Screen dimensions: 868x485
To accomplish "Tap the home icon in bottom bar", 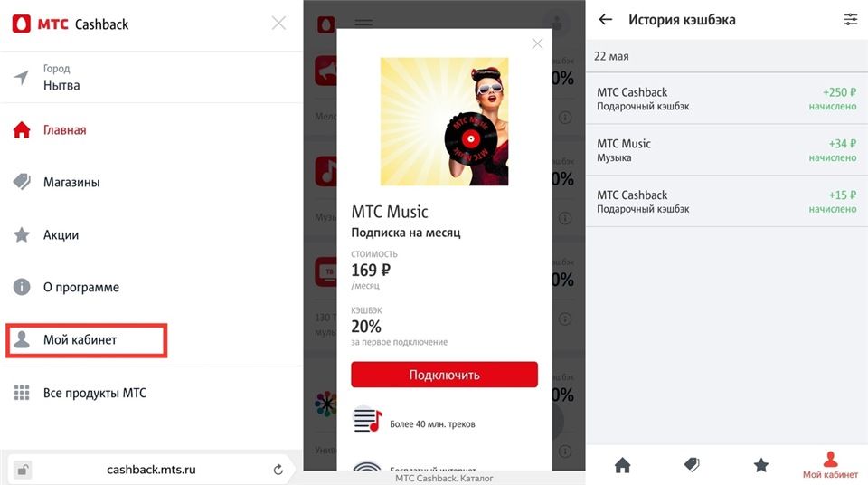I will click(x=622, y=465).
